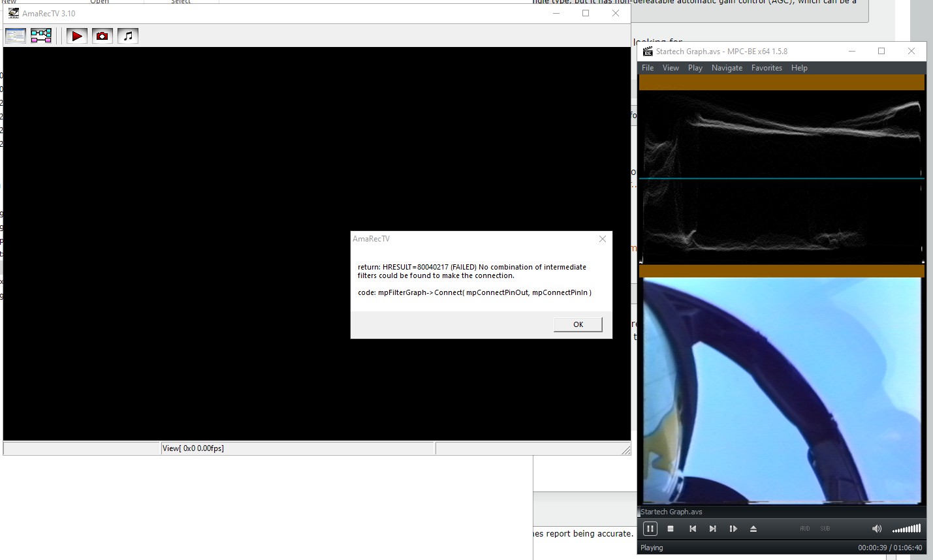The image size is (933, 560).
Task: Click OK on the AmaRecTV error dialog
Action: coord(578,324)
